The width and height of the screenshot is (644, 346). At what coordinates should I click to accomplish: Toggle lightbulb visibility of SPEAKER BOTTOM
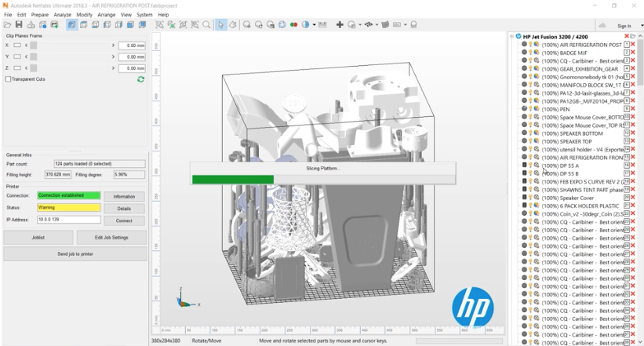click(530, 133)
